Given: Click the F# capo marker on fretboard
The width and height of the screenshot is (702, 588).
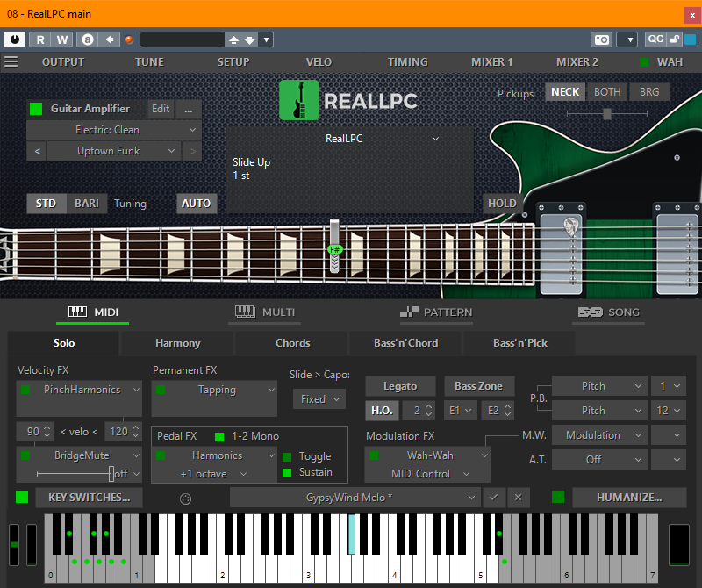Looking at the screenshot, I should point(335,249).
